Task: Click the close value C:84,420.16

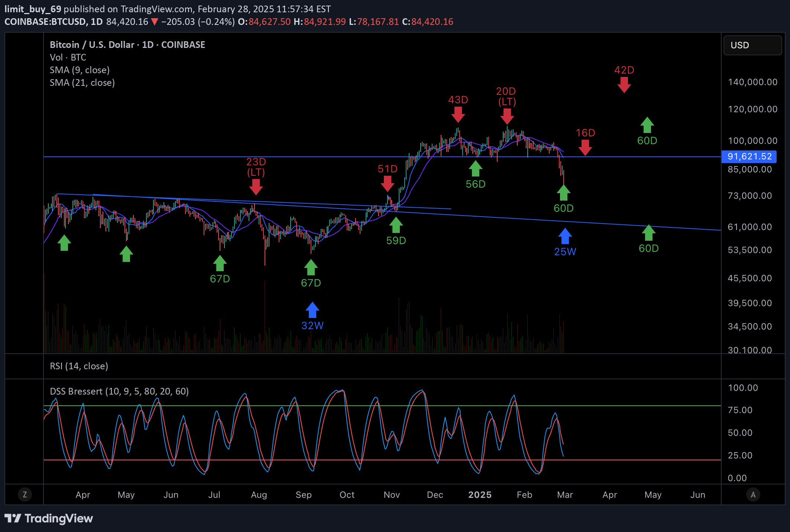Action: (428, 22)
